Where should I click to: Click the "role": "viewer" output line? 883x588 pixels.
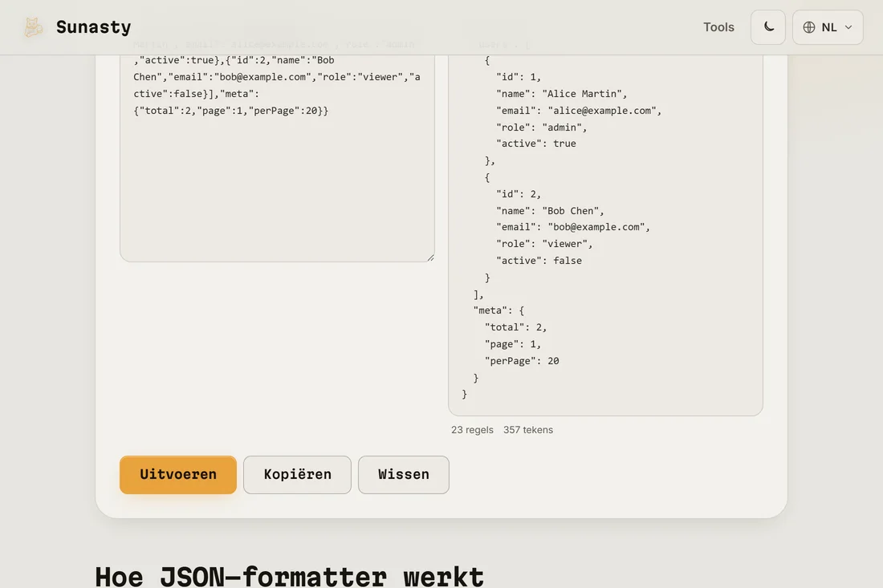click(544, 244)
